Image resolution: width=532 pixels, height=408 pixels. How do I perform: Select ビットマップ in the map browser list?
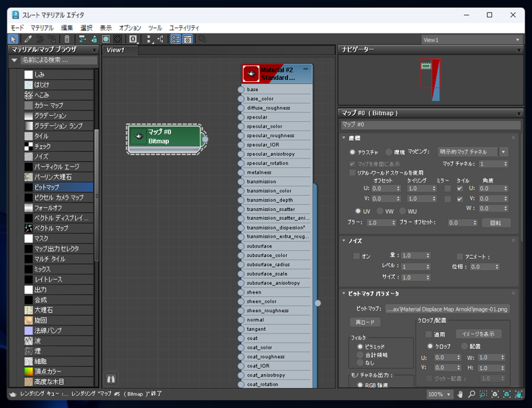[59, 187]
